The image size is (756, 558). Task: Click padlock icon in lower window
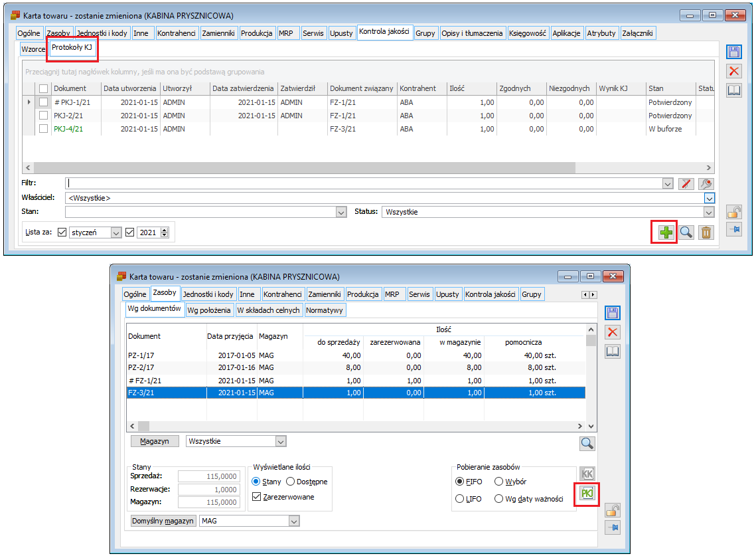(x=613, y=510)
